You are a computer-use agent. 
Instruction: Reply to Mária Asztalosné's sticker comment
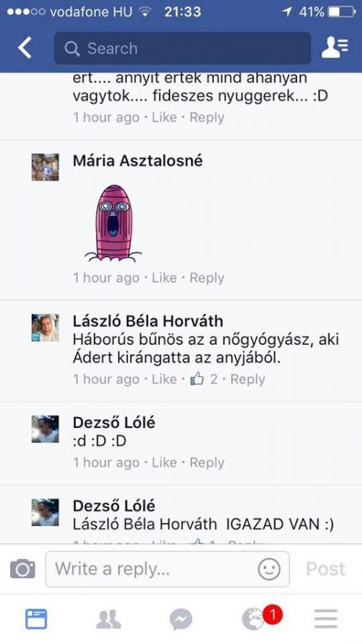point(207,278)
